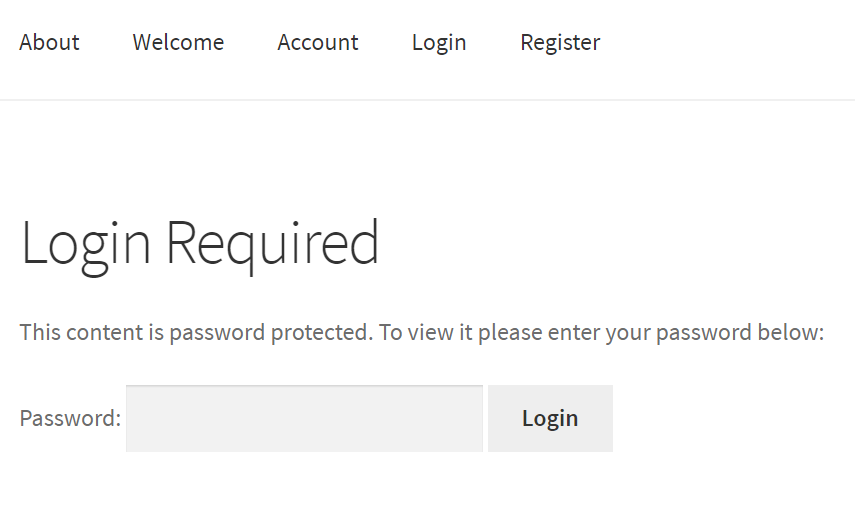This screenshot has width=855, height=528.
Task: Follow the Login link in header menu
Action: click(439, 42)
